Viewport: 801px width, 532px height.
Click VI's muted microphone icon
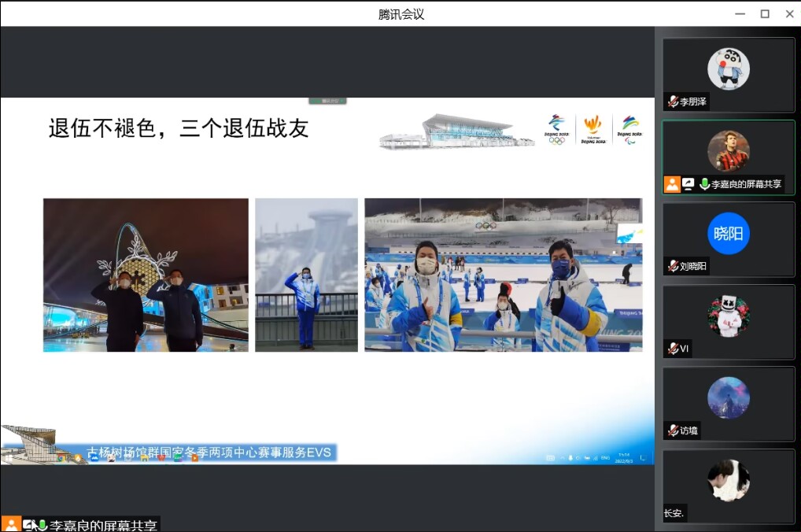coord(673,349)
